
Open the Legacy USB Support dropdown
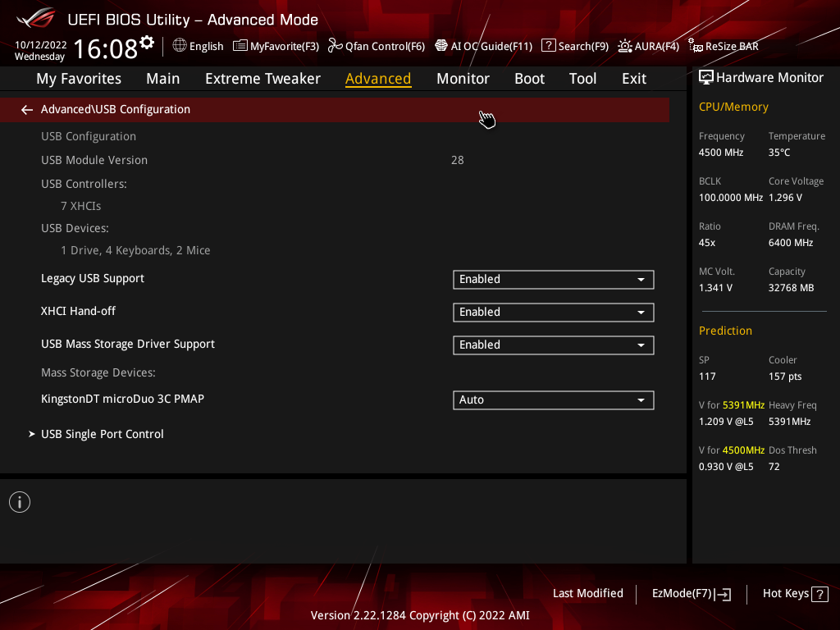554,280
